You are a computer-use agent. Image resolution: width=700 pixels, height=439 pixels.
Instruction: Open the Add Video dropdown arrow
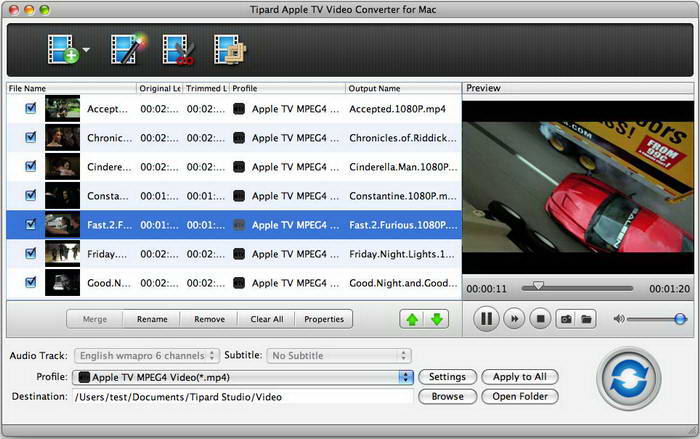point(86,50)
